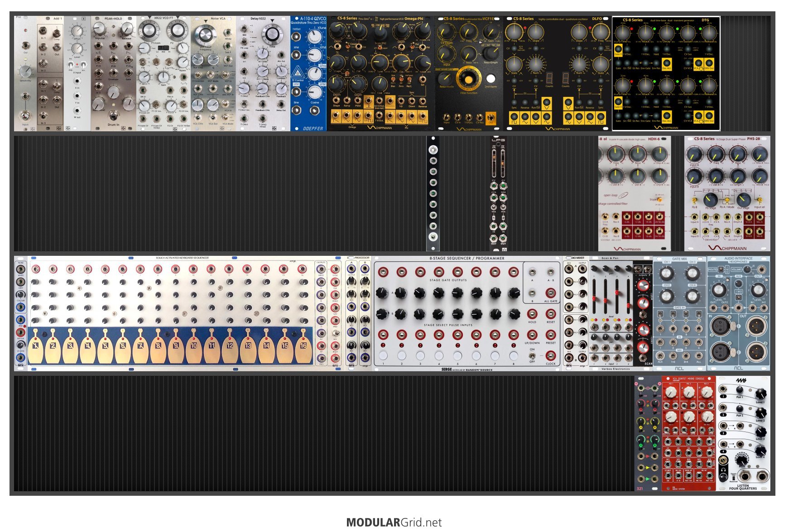
Task: Click the "TOUCH ACTIVATED KEYBOARD SEQUENCER" title text
Action: tap(182, 258)
